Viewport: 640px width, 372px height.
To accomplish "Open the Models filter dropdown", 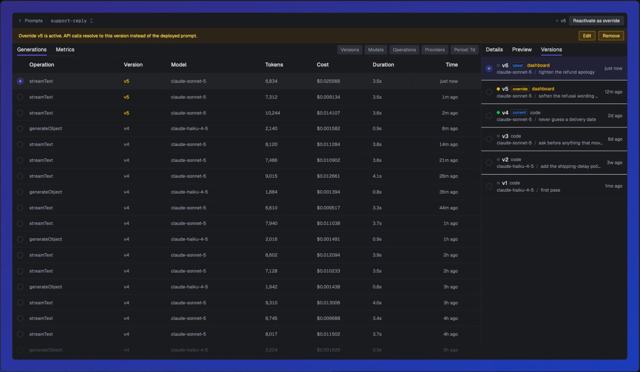I will coord(376,50).
